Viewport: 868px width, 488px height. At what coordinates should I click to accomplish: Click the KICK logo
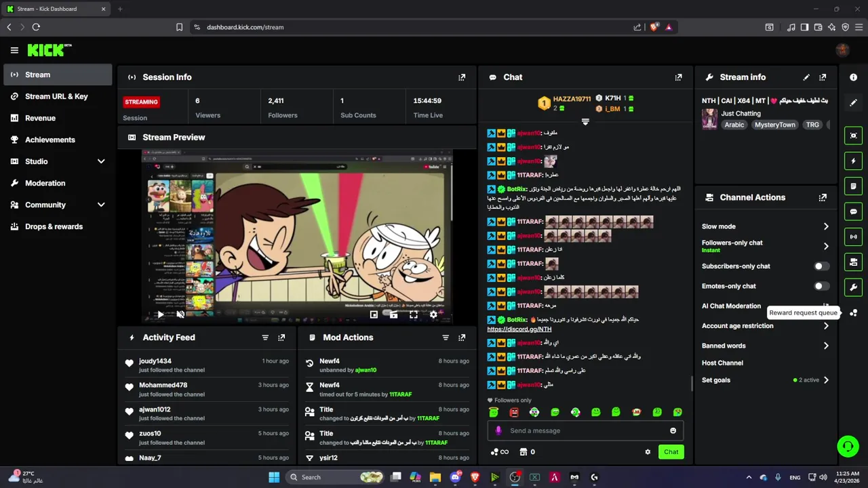tap(50, 50)
